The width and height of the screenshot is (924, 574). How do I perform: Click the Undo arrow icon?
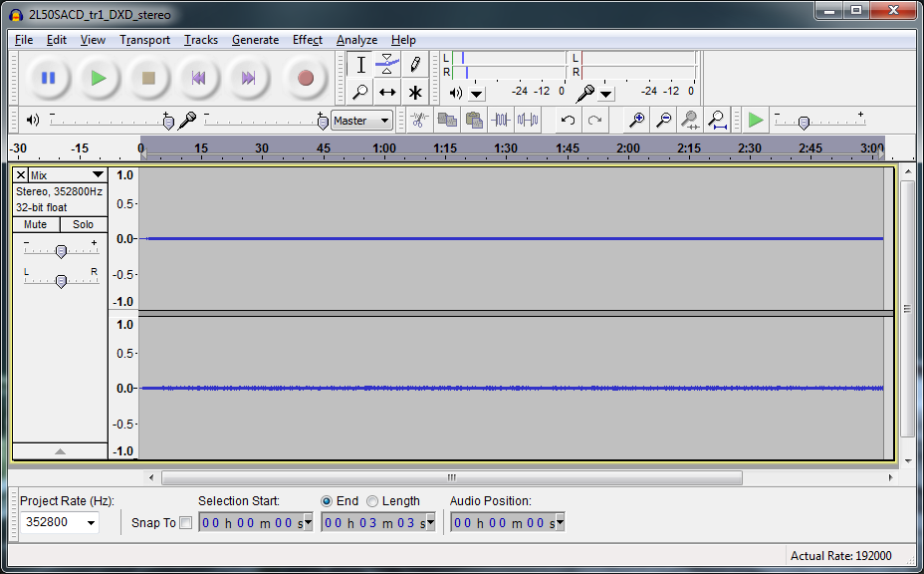tap(569, 121)
